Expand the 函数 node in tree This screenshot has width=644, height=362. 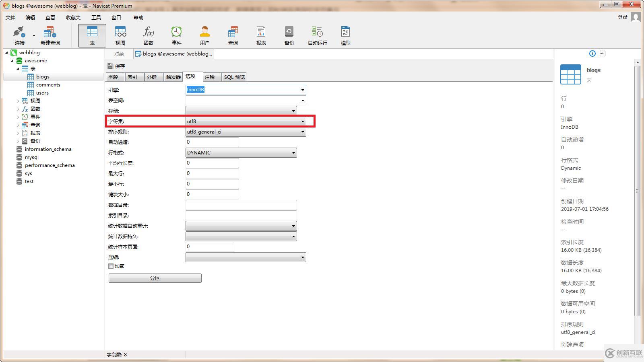18,109
